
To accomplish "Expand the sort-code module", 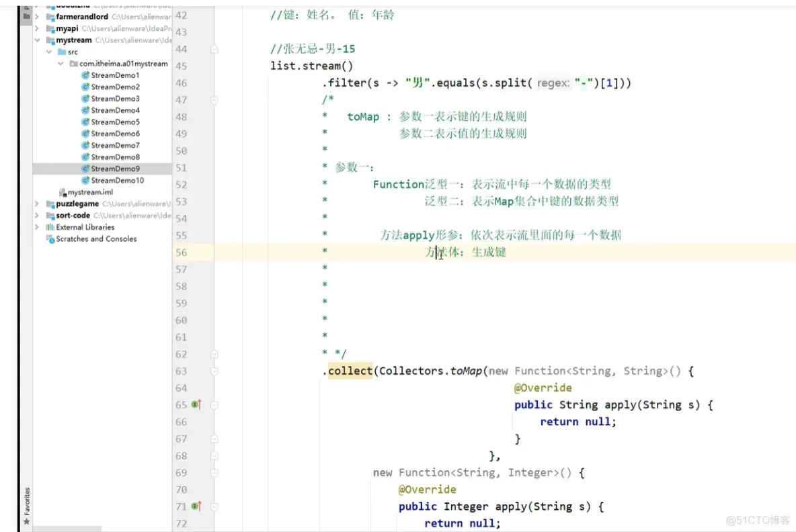I will 37,216.
